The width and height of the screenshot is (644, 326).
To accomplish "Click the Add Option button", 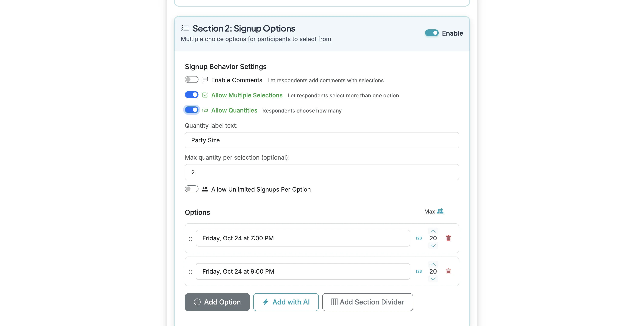I will (x=217, y=302).
